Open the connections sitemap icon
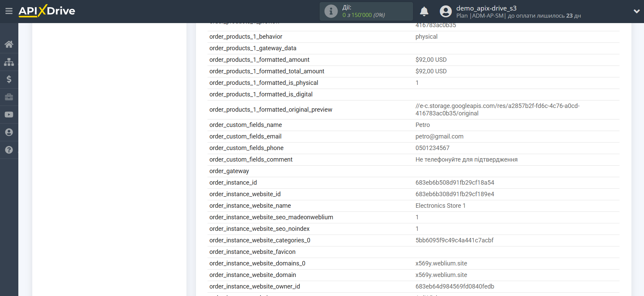This screenshot has height=296, width=644. (9, 62)
